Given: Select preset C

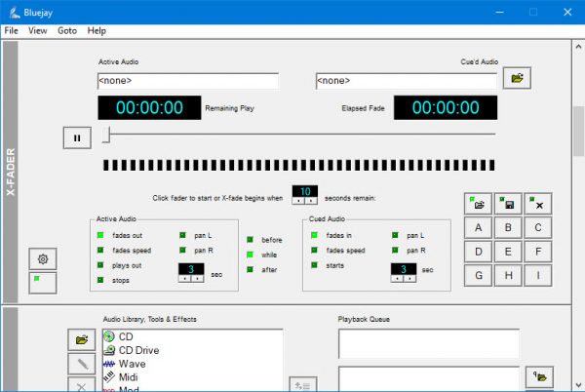Looking at the screenshot, I should click(x=537, y=227).
